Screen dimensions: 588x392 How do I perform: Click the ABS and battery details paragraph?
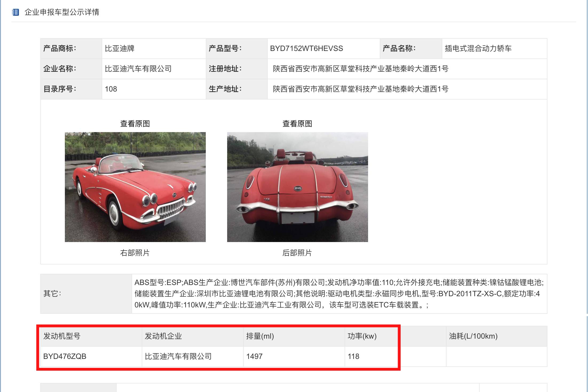pyautogui.click(x=339, y=294)
